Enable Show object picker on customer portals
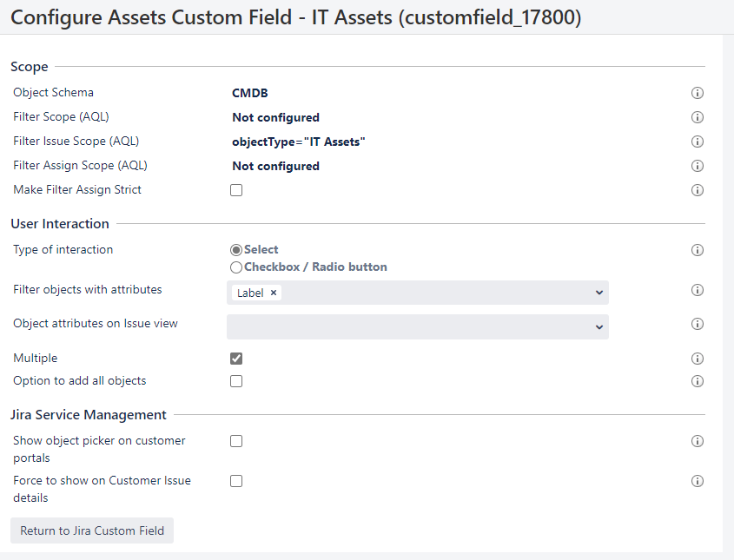 point(235,440)
